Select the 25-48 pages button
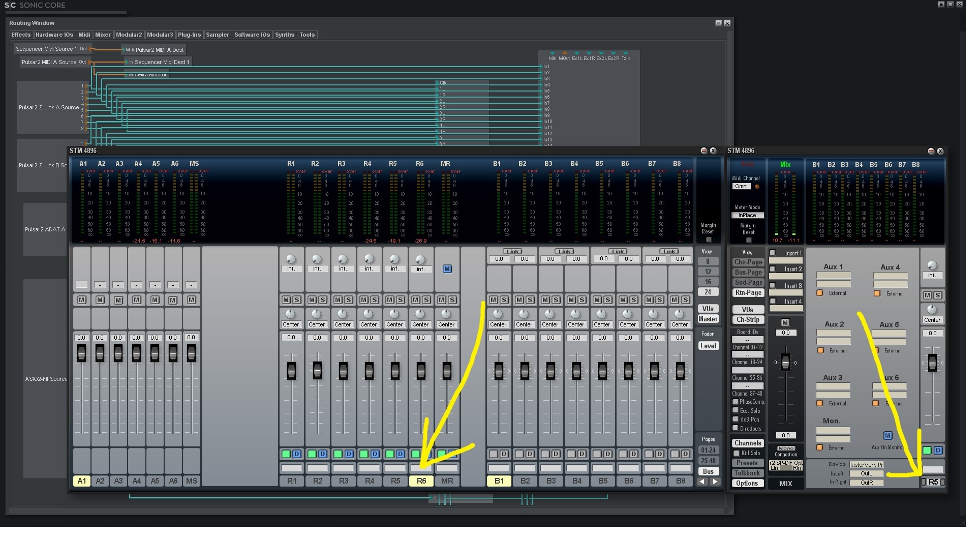The image size is (980, 539). [x=709, y=461]
